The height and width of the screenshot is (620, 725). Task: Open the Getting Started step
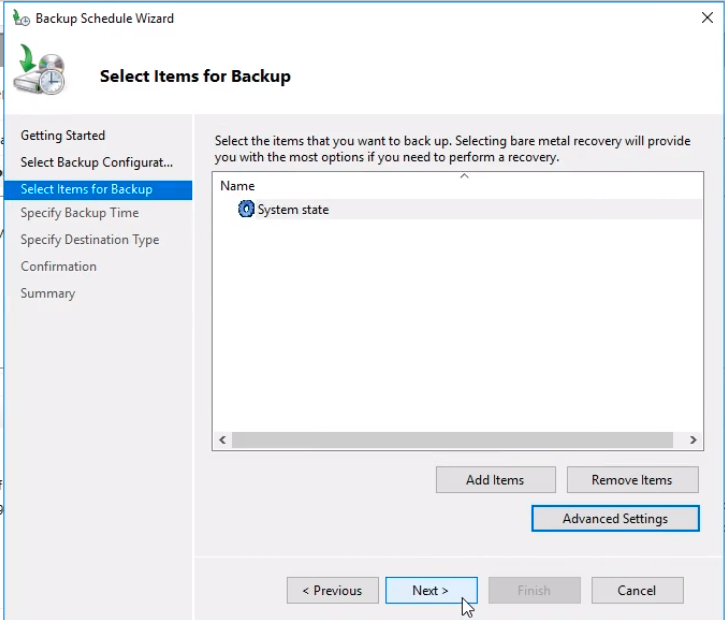63,136
